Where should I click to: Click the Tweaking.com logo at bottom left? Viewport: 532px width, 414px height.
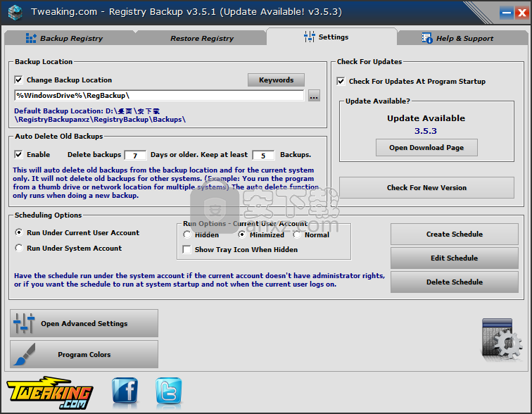click(49, 392)
